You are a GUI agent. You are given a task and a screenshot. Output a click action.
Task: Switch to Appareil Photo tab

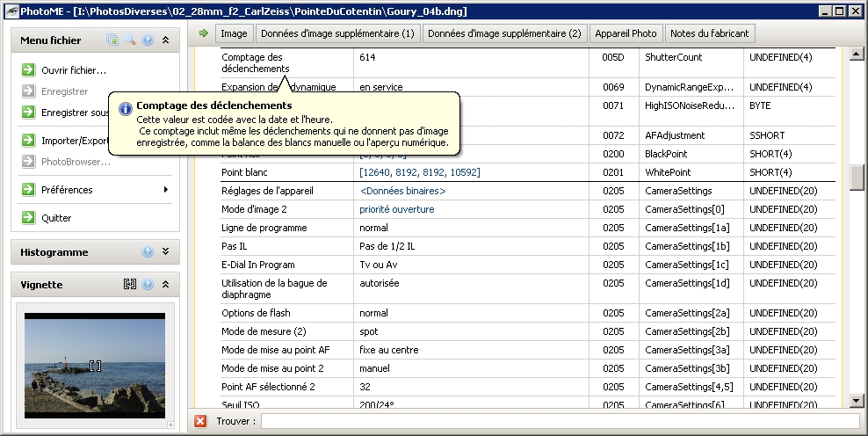(626, 33)
